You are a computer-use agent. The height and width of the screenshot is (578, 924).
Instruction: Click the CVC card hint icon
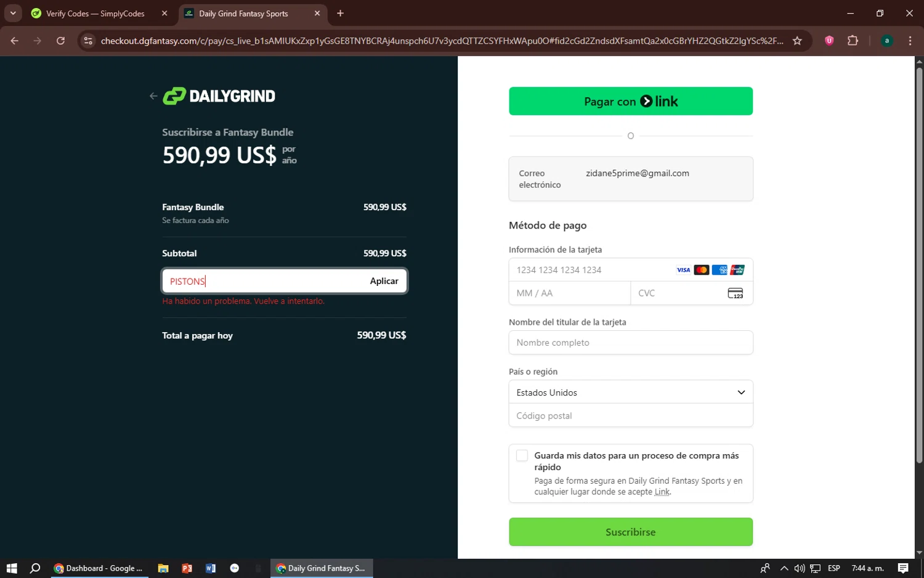(x=736, y=293)
